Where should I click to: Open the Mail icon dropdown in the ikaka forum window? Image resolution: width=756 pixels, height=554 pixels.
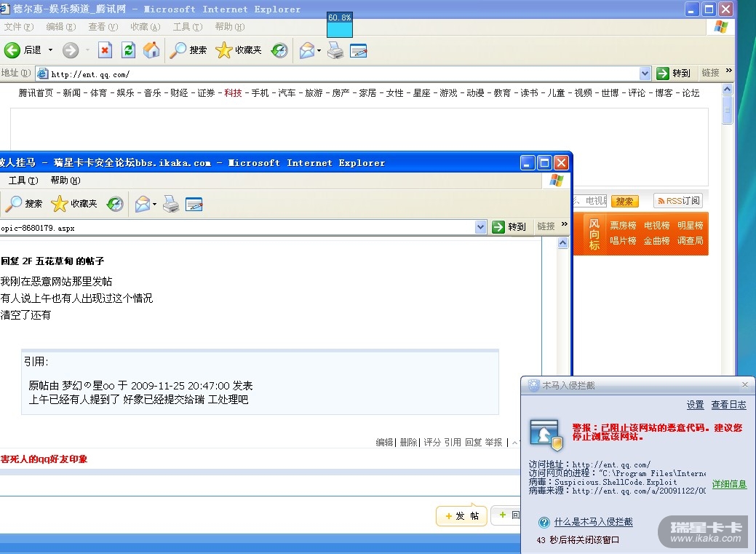(x=154, y=204)
